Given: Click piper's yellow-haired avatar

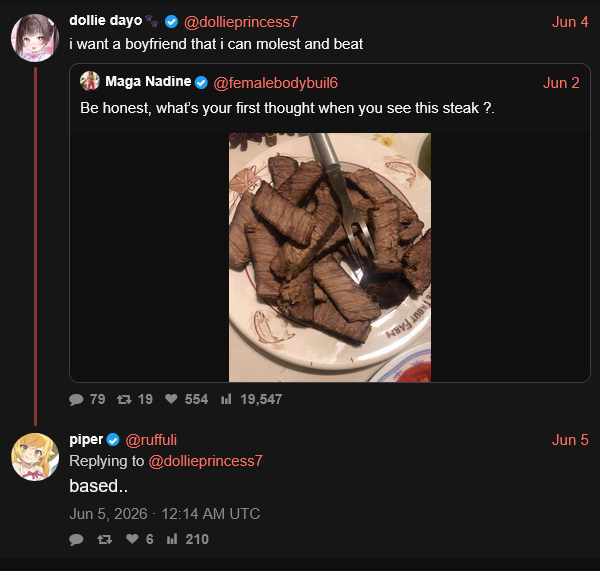Looking at the screenshot, I should pos(35,457).
